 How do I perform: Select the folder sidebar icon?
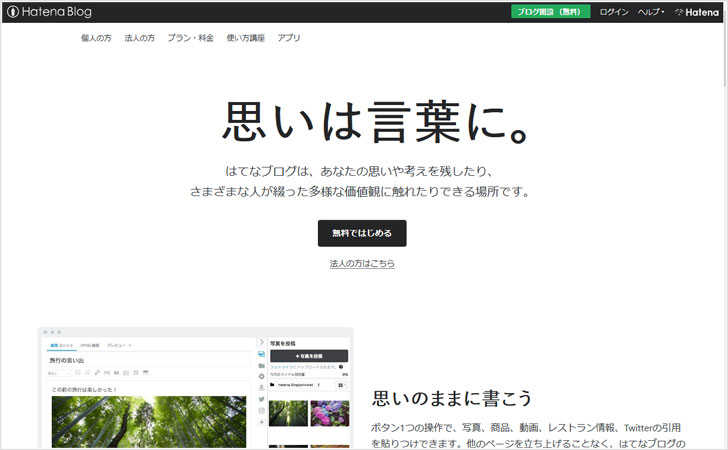(261, 365)
